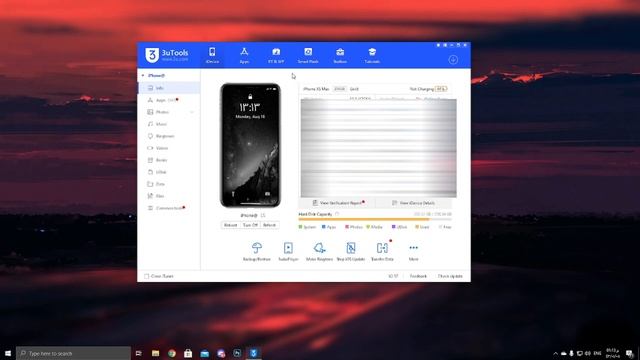Open Microsoft Store from the taskbar

188,353
